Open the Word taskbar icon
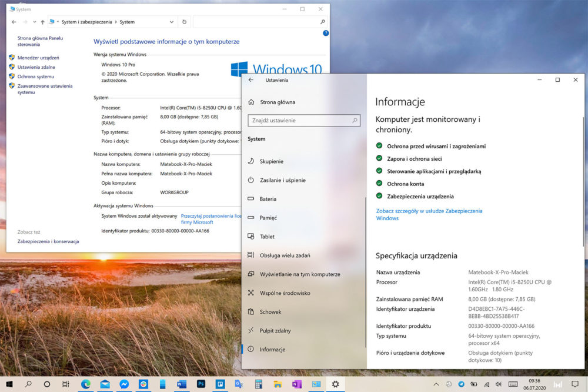Viewport: 588px width, 392px height. (181, 384)
